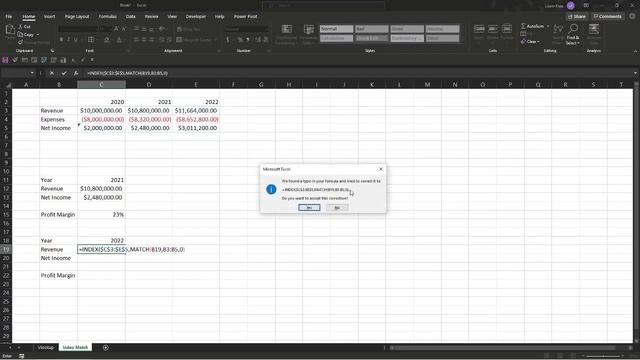This screenshot has width=640, height=360.
Task: Open the Comments button
Action: [607, 16]
